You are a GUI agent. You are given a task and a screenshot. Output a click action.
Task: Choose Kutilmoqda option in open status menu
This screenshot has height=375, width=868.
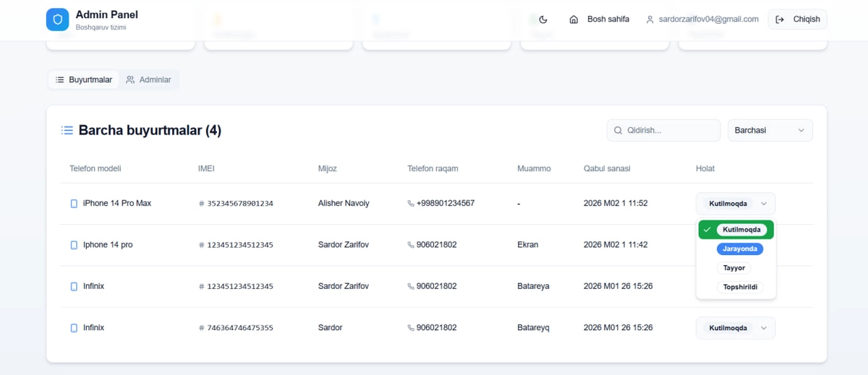[736, 230]
